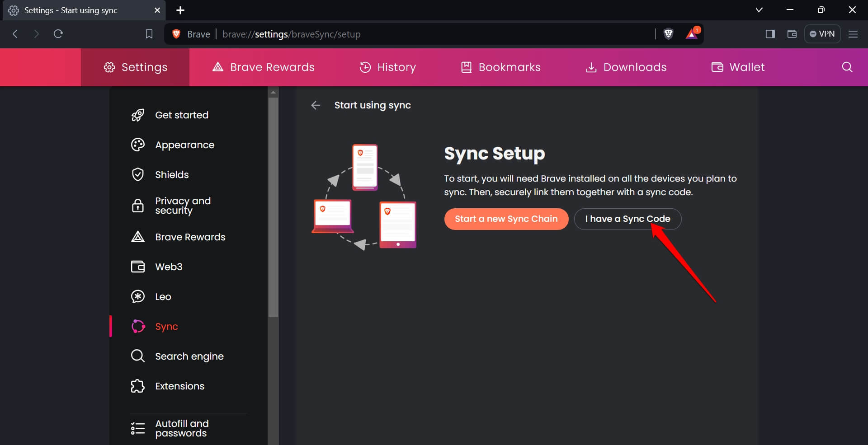Click the Extensions puzzle icon
Screen dimensions: 868x445
(x=138, y=386)
